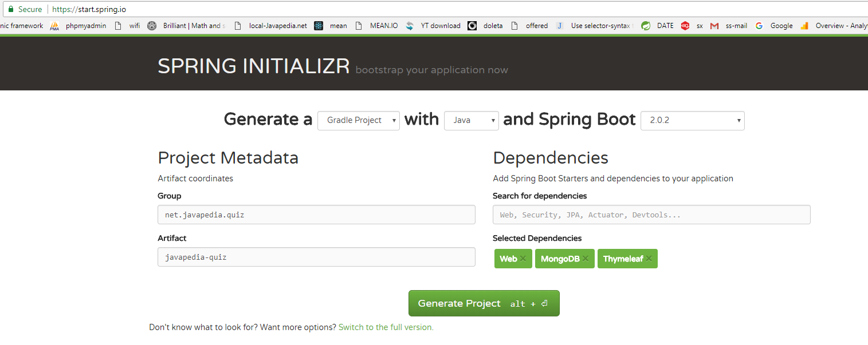Click the Generate Project button
The image size is (868, 345).
484,303
